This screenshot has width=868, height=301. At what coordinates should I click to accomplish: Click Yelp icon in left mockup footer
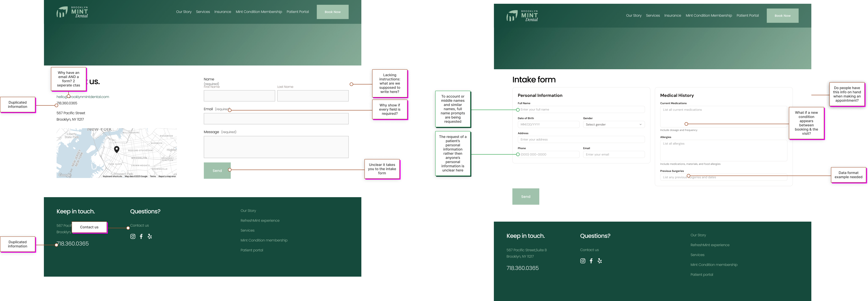[x=150, y=237]
